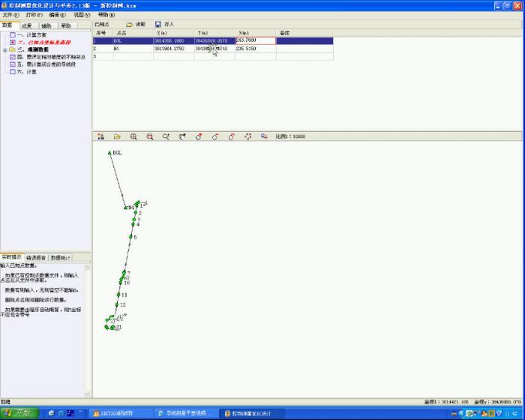Image resolution: width=525 pixels, height=420 pixels.
Task: Click the open folder icon in map toolbar
Action: [117, 136]
